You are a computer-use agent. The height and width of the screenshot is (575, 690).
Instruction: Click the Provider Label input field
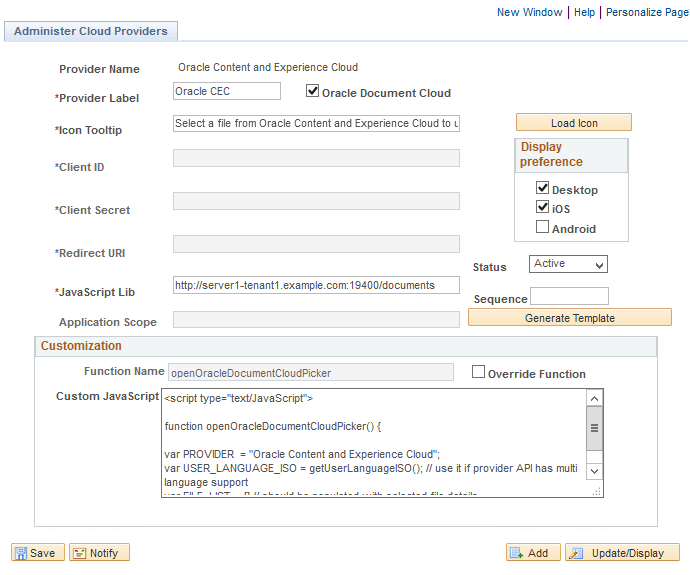click(227, 91)
